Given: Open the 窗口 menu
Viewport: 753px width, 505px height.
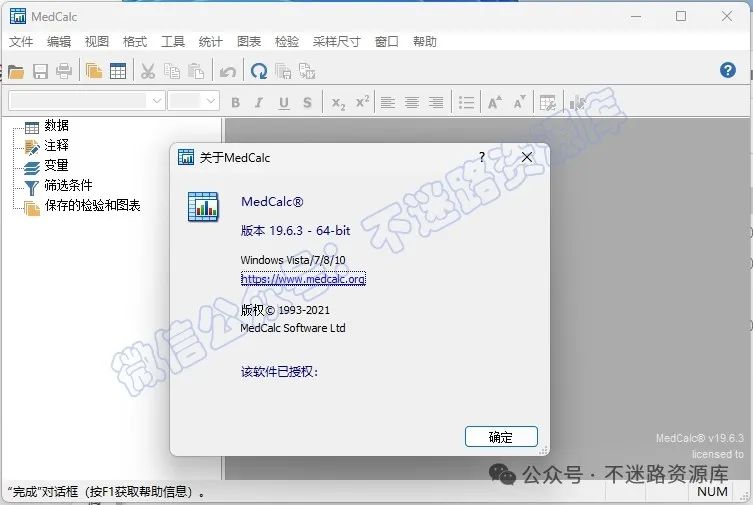Looking at the screenshot, I should 387,42.
